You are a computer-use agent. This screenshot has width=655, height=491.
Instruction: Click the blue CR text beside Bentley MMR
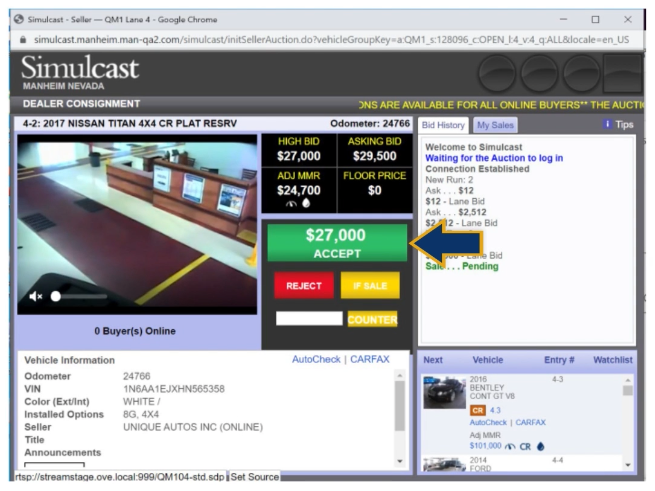point(525,447)
